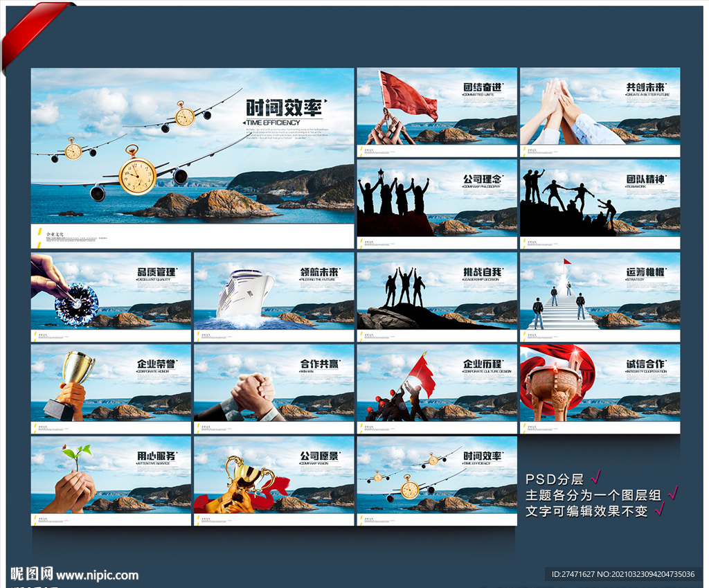Open the 共创未来 stacked hands poster
This screenshot has height=588, width=709.
[x=600, y=112]
